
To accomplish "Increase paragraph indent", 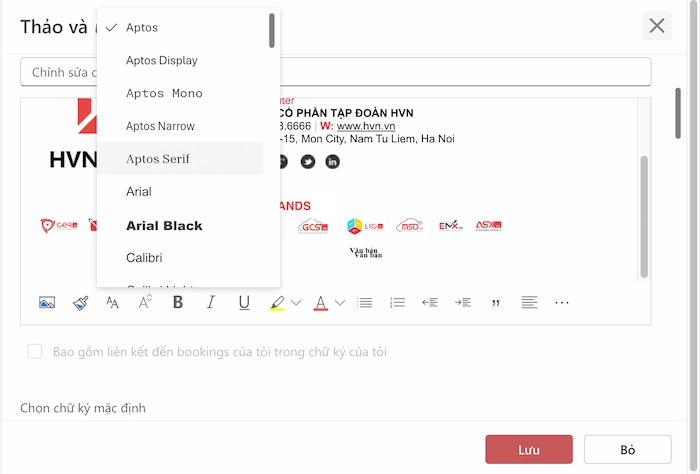I will tap(463, 303).
